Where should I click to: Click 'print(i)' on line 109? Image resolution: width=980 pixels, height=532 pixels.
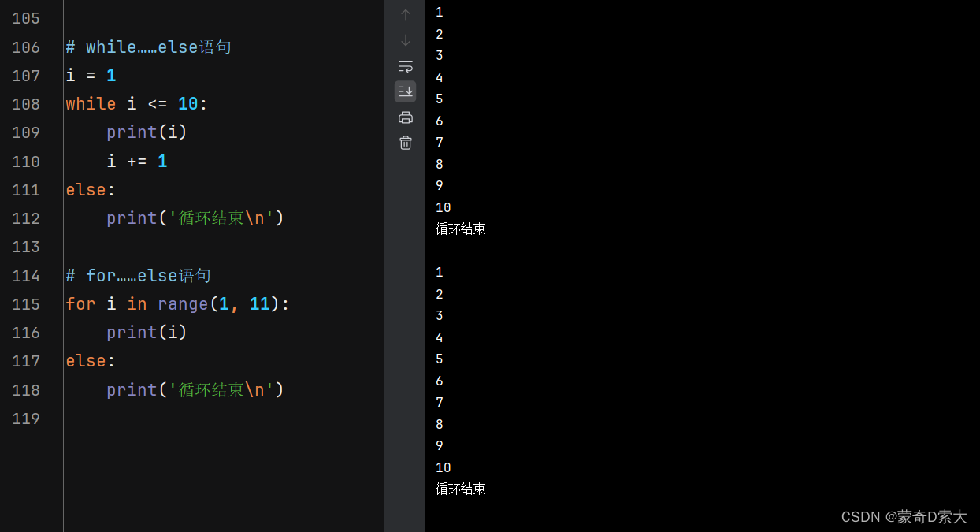[147, 132]
